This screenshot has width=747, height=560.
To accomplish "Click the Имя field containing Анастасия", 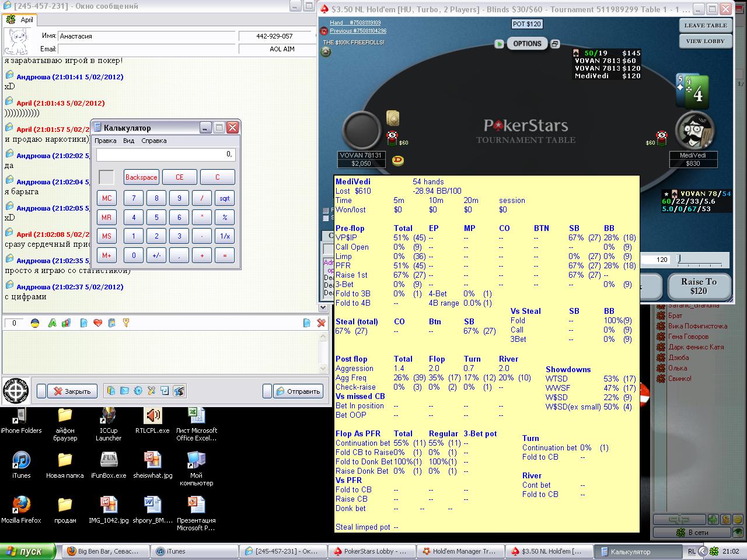I will pos(146,36).
